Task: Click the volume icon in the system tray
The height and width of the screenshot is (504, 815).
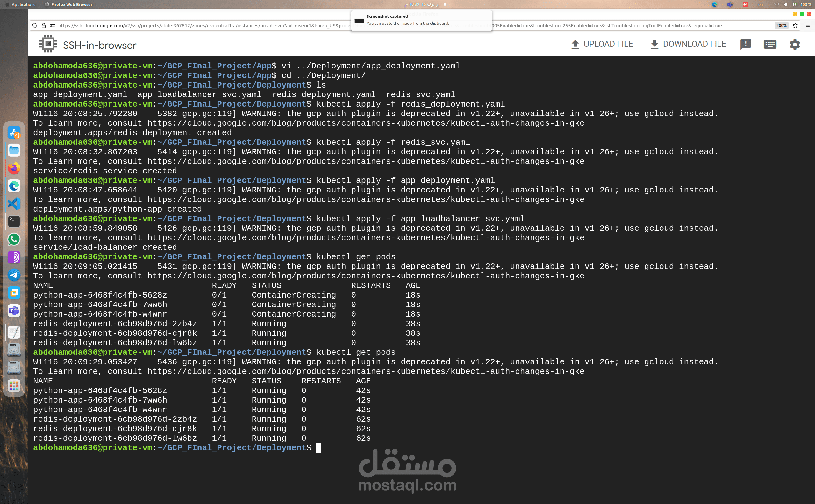Action: click(x=786, y=4)
